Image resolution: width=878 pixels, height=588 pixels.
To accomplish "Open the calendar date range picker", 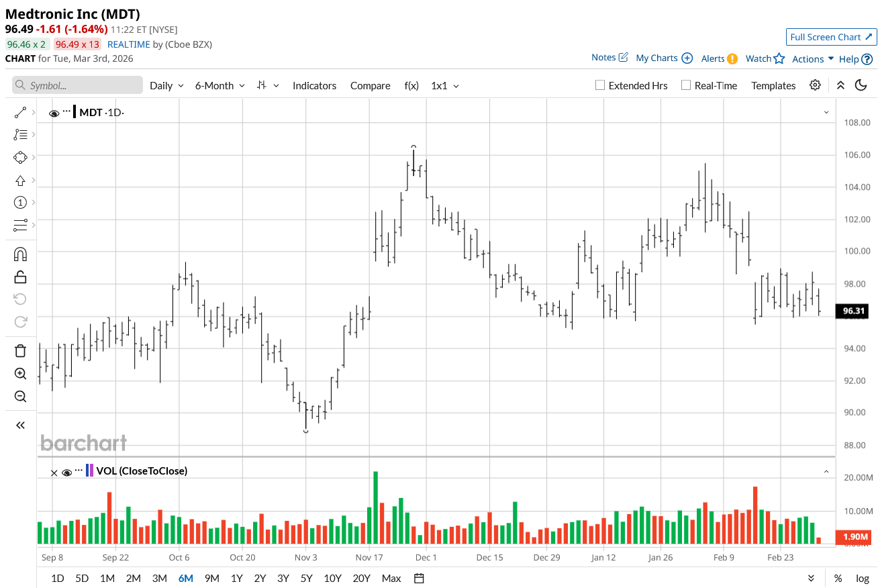I will (x=419, y=578).
